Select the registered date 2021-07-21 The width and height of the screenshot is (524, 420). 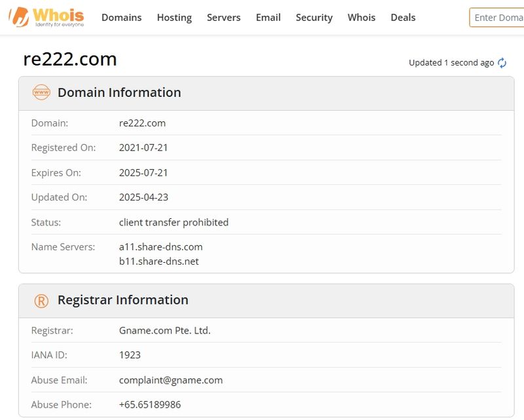tap(143, 147)
